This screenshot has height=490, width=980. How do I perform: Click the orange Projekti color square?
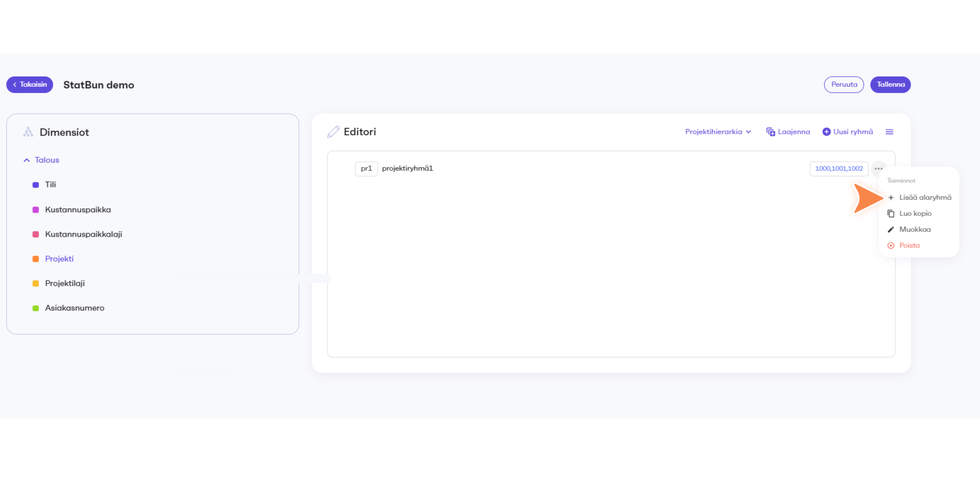point(36,259)
